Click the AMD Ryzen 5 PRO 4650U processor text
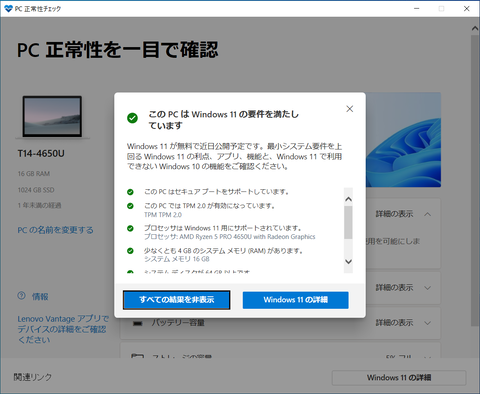 pos(230,237)
